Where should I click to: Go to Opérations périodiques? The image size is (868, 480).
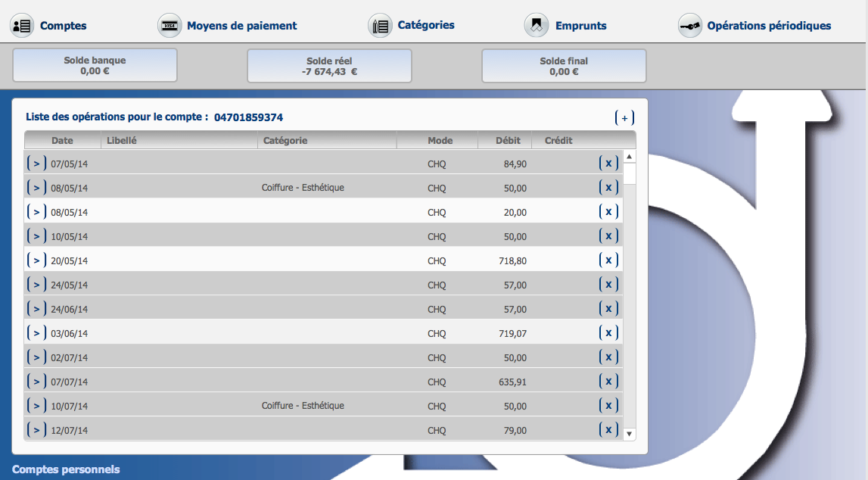tap(769, 26)
